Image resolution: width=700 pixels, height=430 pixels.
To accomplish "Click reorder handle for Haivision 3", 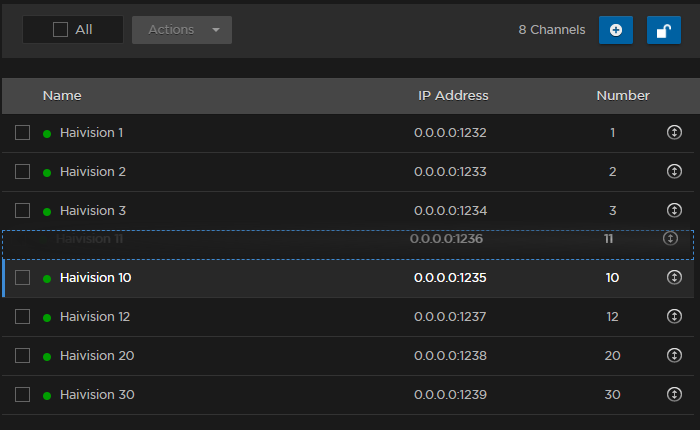I will click(x=674, y=210).
